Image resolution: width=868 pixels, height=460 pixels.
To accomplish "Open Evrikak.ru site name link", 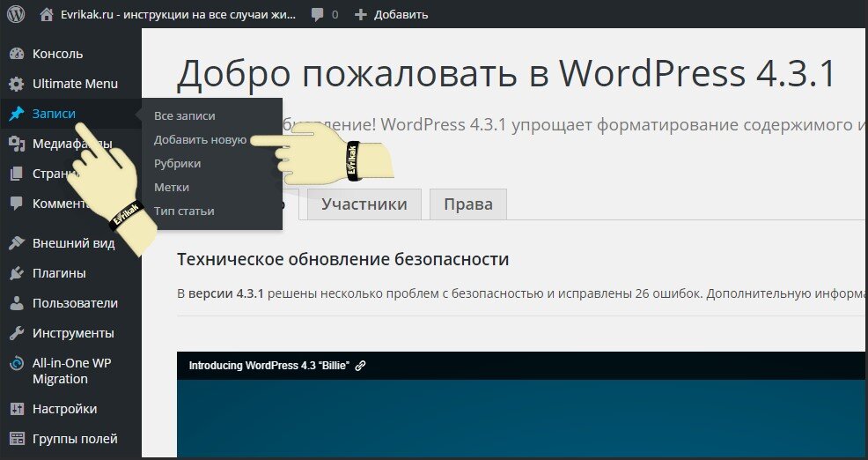I will (x=178, y=15).
